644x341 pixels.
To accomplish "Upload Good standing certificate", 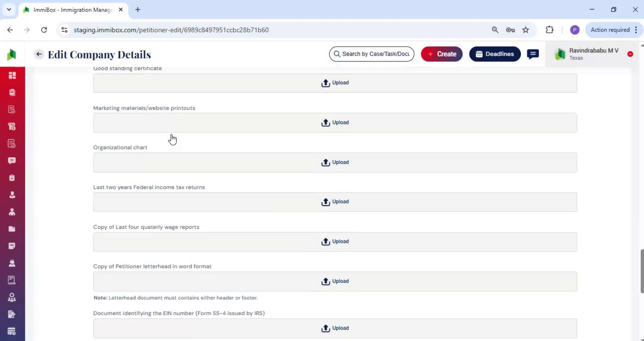I will (335, 83).
